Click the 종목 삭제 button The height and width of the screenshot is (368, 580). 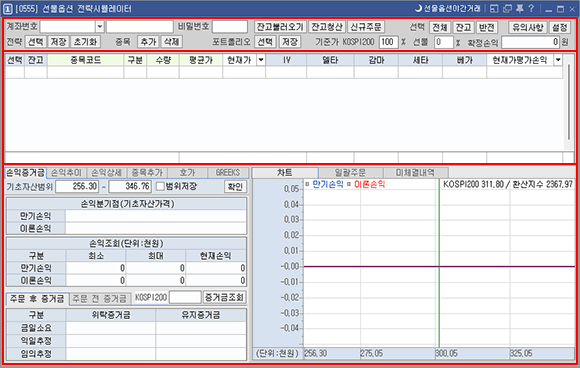click(x=171, y=42)
